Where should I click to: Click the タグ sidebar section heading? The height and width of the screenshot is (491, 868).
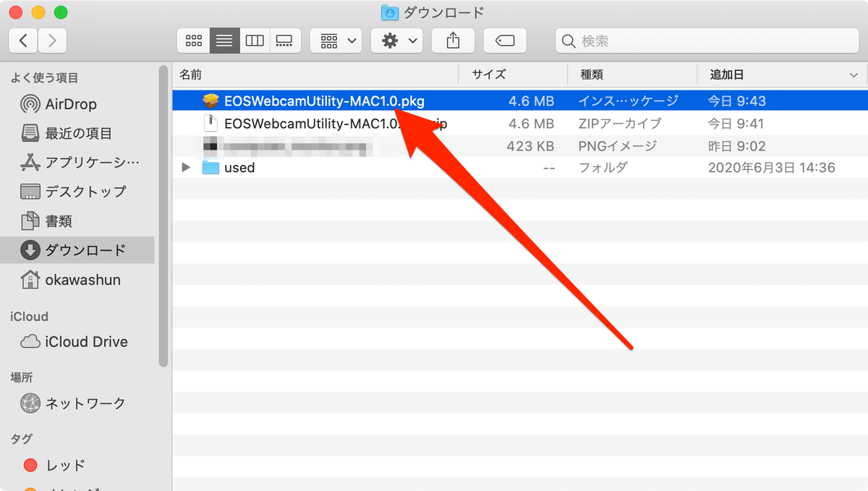tap(21, 438)
